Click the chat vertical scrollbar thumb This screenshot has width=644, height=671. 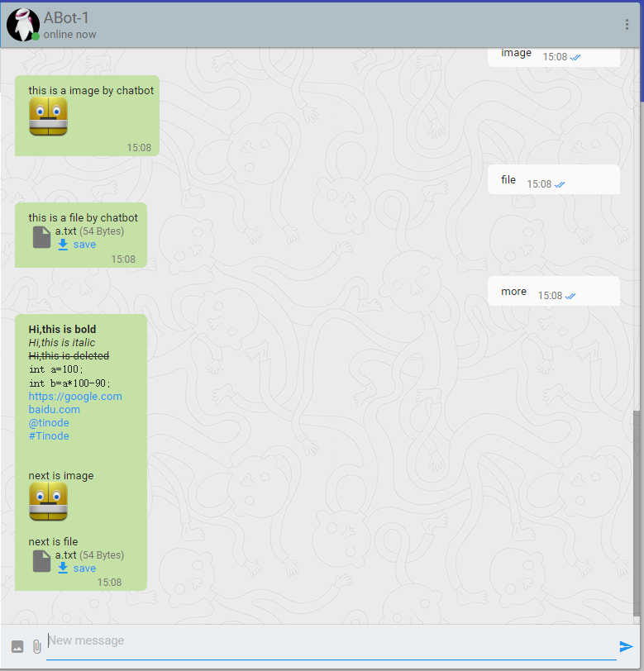[637, 513]
